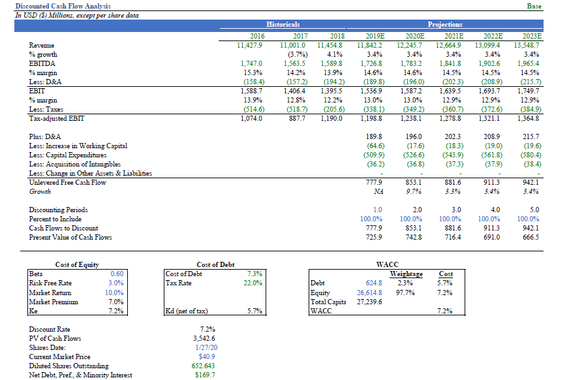Viewport: 569px width, 380px height.
Task: Select the 'Less: Taxes' row label
Action: (x=46, y=109)
